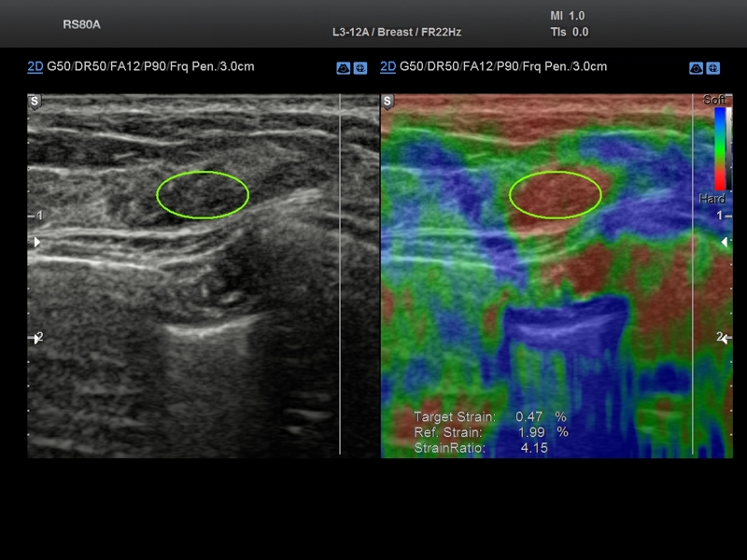Click the S orientation marker on elastography image
This screenshot has width=747, height=560.
tap(388, 102)
